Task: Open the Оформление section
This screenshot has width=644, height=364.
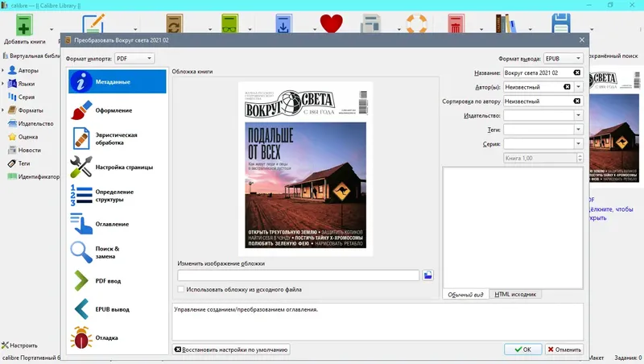Action: pyautogui.click(x=118, y=110)
